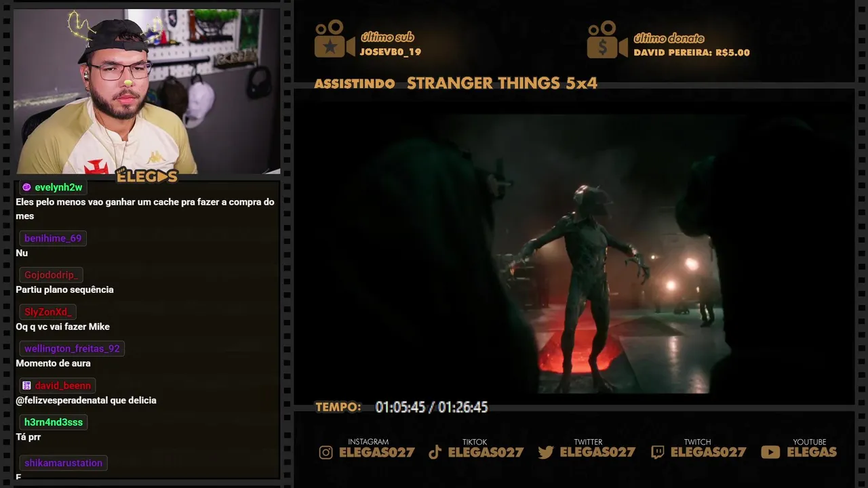
Task: Click message 'Partiu plano sequência'
Action: pos(64,289)
